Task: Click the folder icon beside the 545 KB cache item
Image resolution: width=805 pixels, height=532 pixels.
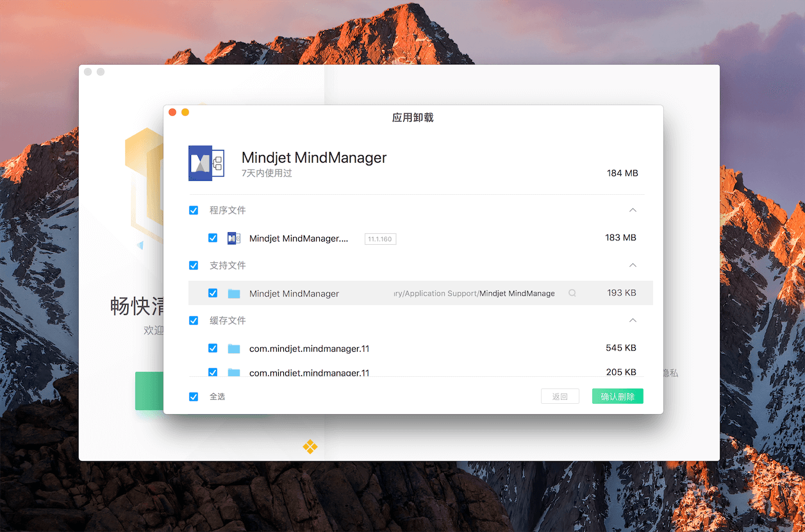Action: click(234, 349)
